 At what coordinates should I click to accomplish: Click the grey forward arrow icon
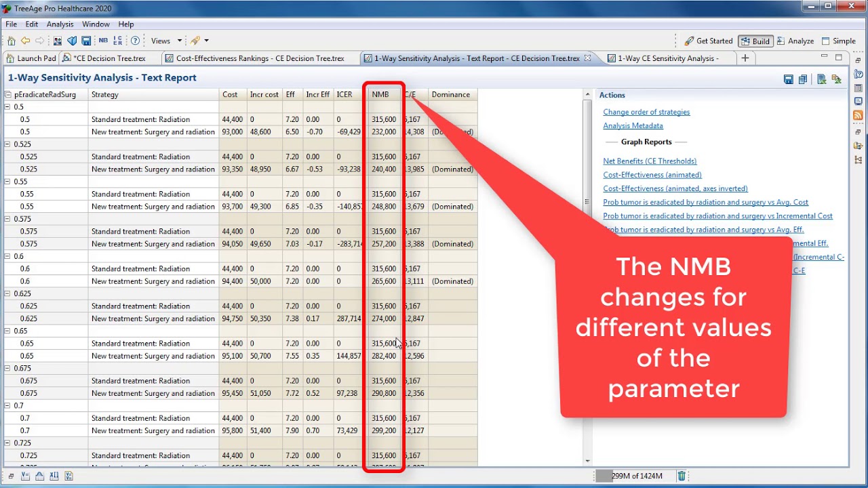(x=39, y=41)
